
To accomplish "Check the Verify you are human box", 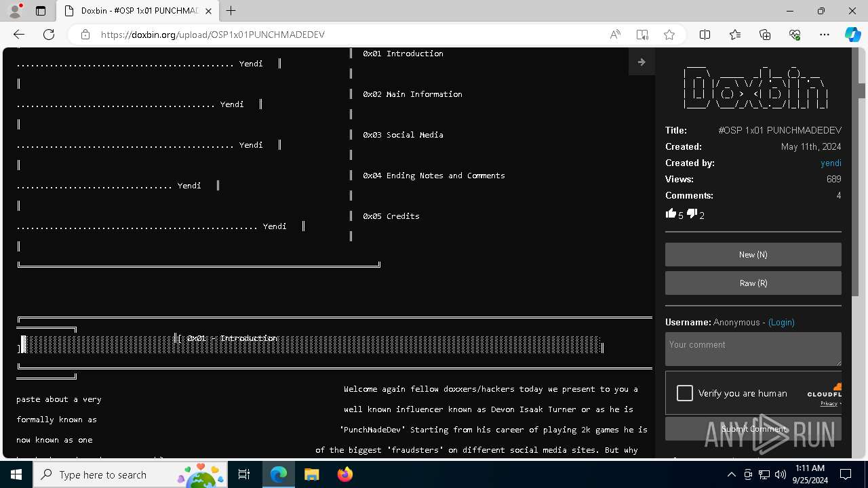I will [x=685, y=393].
